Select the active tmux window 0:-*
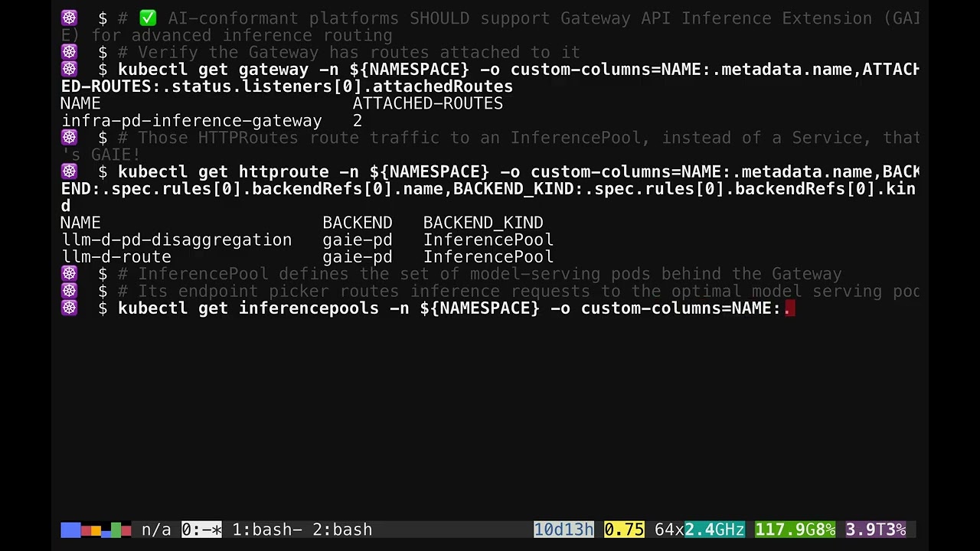Screen dimensions: 980x551 click(201, 530)
